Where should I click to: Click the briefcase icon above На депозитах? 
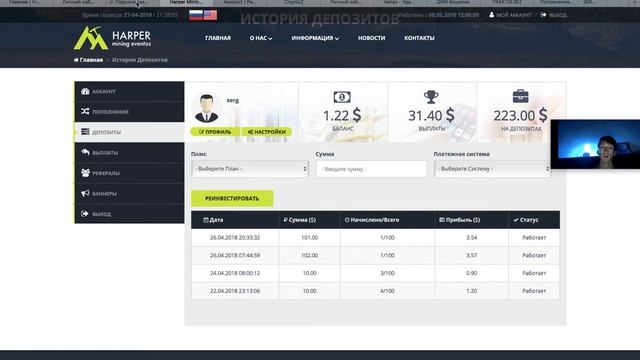pos(520,96)
